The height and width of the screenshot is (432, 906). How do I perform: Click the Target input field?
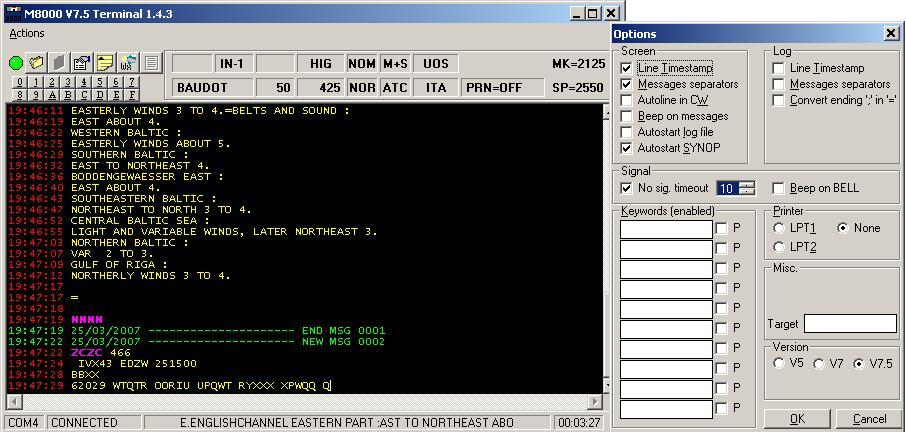pos(851,323)
